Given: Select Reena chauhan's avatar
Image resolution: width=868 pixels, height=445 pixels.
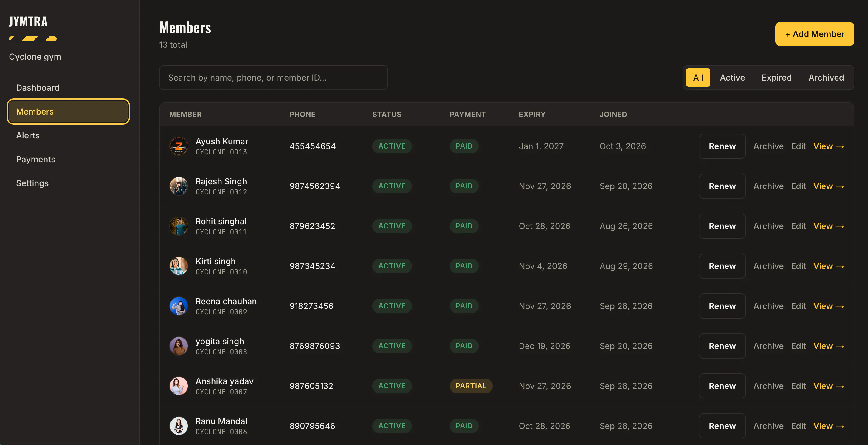Looking at the screenshot, I should 179,306.
